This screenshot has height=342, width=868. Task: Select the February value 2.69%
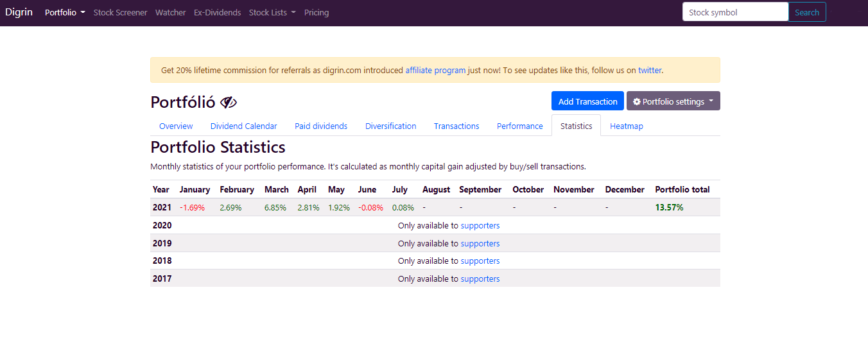point(230,207)
